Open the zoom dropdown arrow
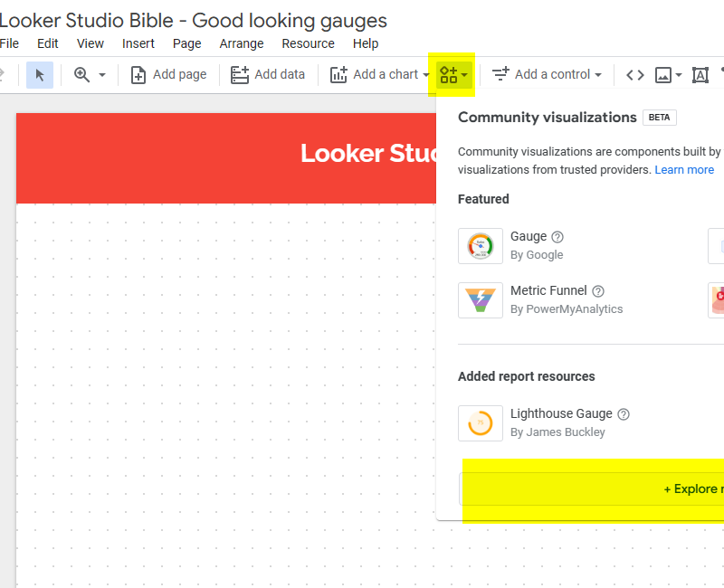The image size is (724, 588). click(x=102, y=75)
